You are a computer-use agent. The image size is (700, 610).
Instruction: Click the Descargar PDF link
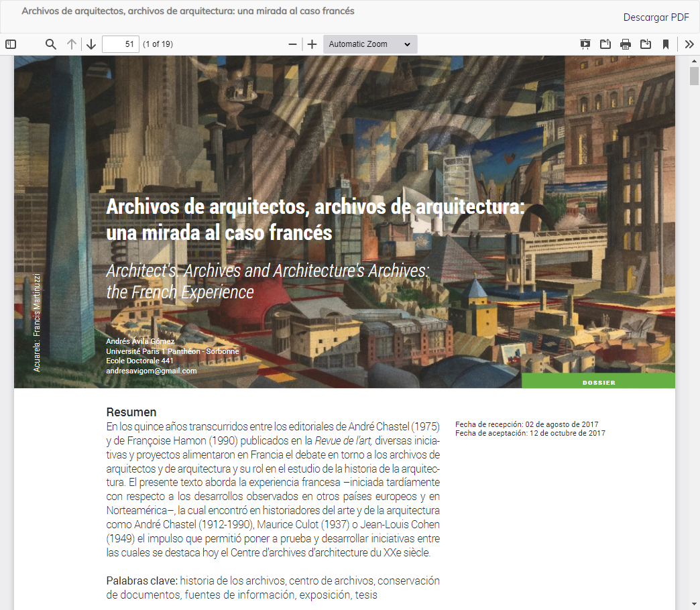coord(656,17)
